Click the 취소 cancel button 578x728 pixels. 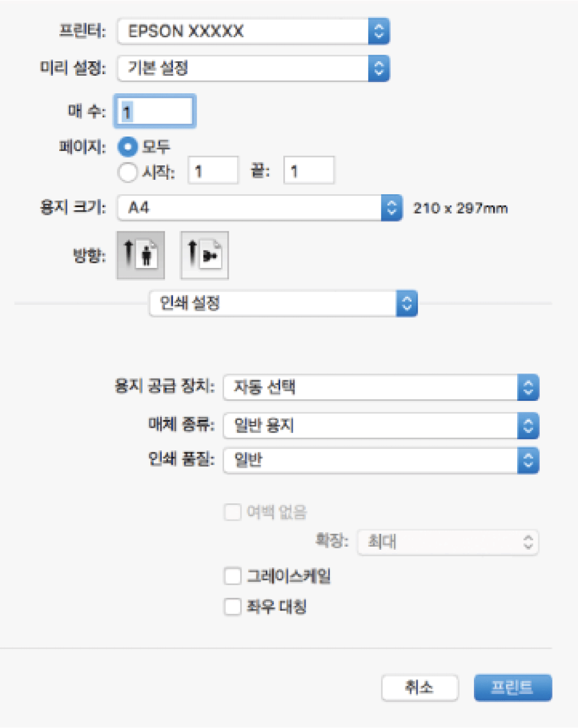pos(419,687)
